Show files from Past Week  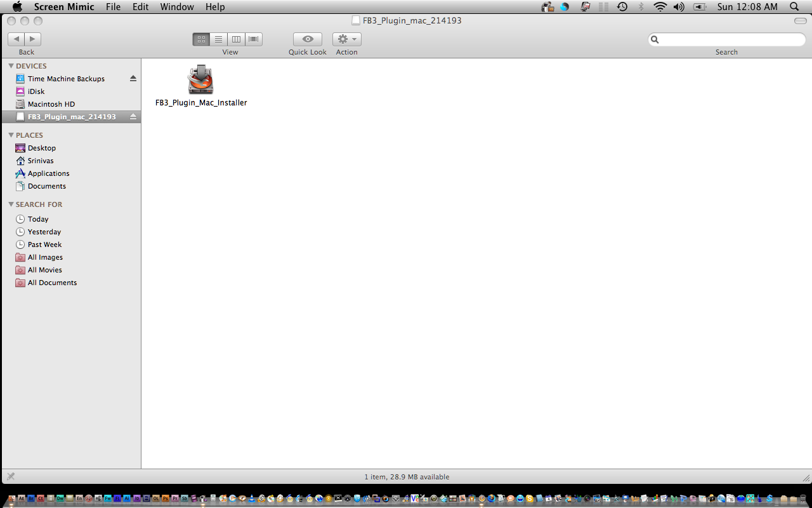click(44, 244)
